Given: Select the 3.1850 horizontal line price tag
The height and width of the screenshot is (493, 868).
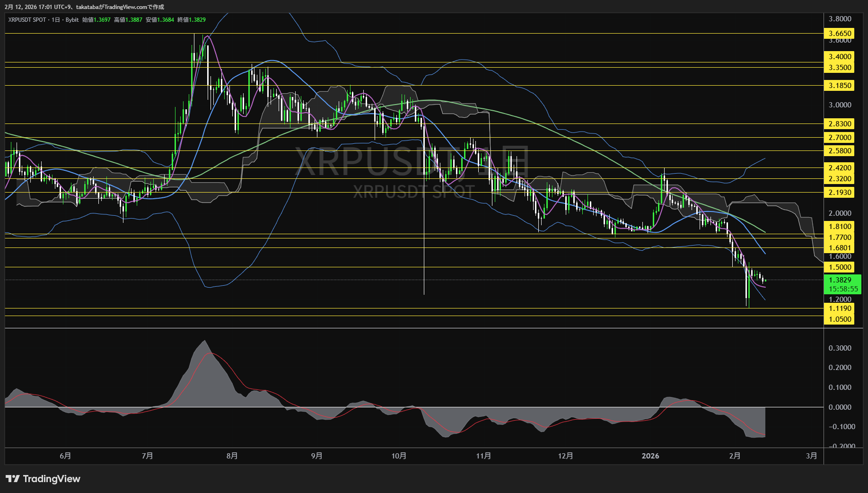Looking at the screenshot, I should tap(840, 85).
